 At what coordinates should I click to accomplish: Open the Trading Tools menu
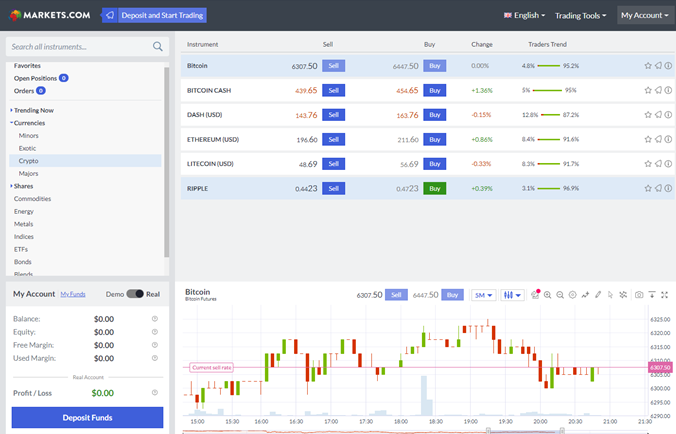pos(580,15)
